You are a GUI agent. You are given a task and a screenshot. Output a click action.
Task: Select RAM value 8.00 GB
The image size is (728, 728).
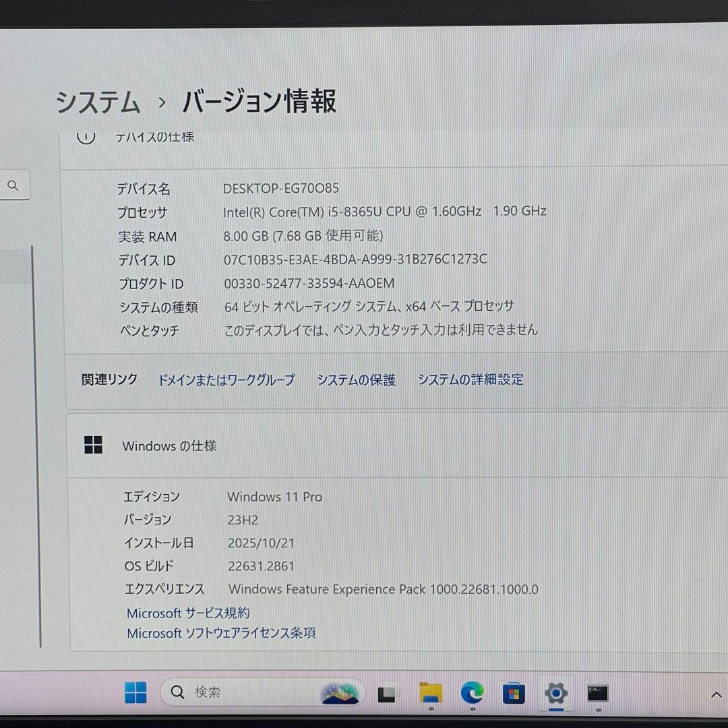pos(245,236)
